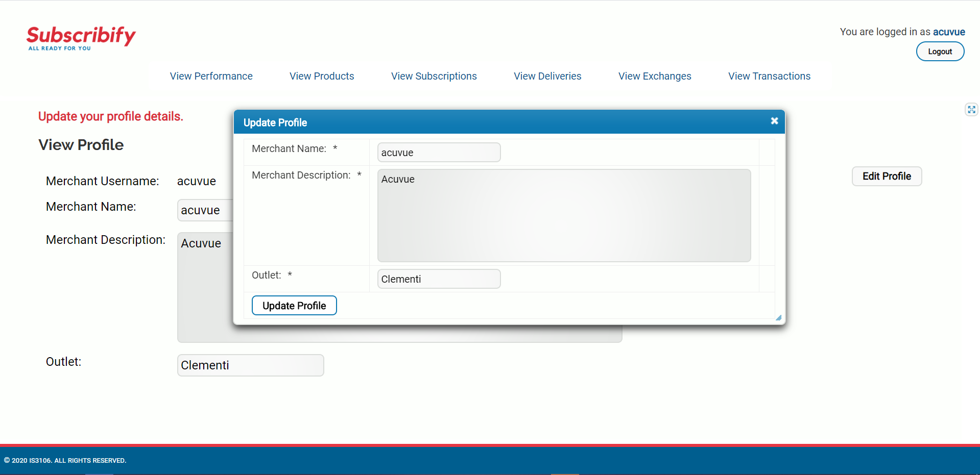Click the Edit Profile button

point(887,177)
